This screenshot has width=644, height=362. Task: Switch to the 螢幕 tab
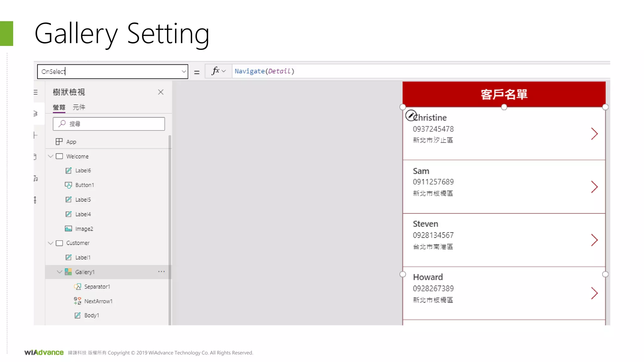click(x=59, y=107)
